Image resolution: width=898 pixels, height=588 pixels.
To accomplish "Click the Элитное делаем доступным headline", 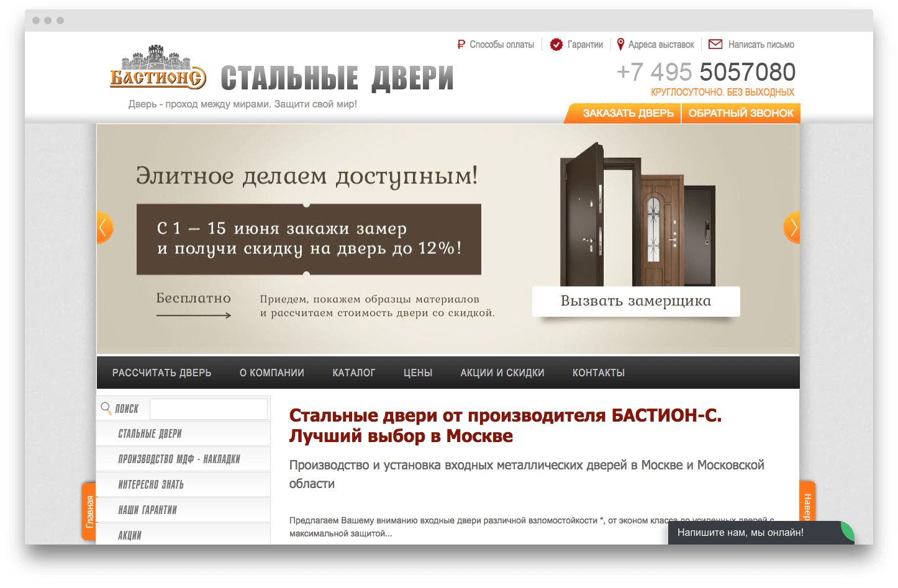I will pyautogui.click(x=307, y=176).
